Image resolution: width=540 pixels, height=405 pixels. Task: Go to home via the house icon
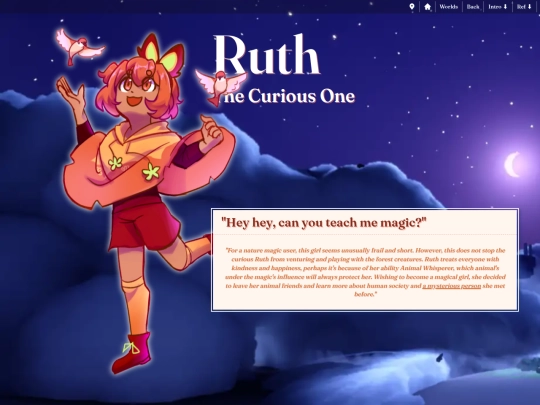(427, 7)
